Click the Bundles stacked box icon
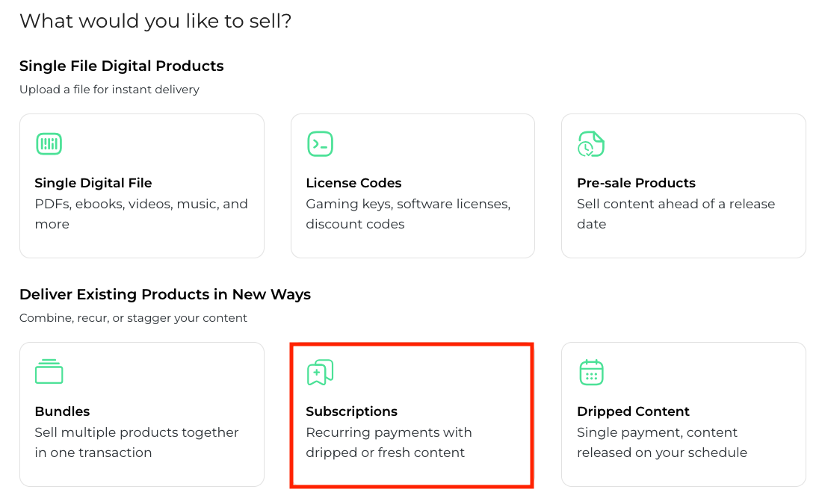This screenshot has width=825, height=504. 49,372
